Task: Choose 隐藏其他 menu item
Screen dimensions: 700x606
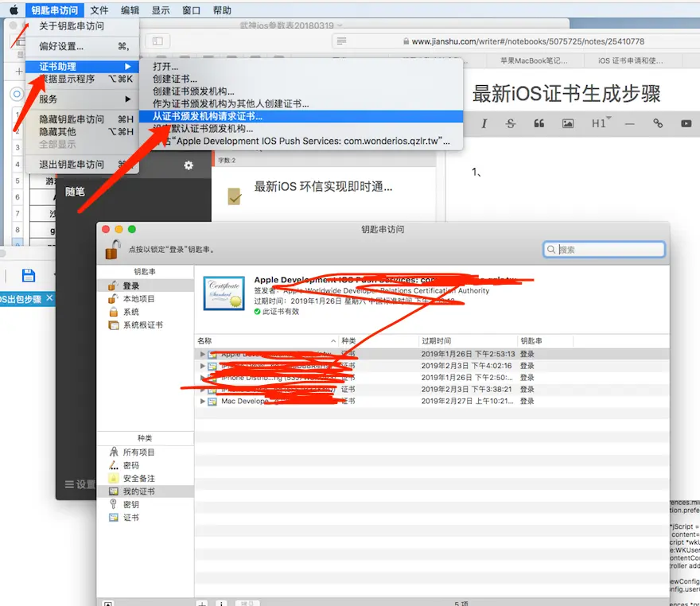Action: pos(82,132)
